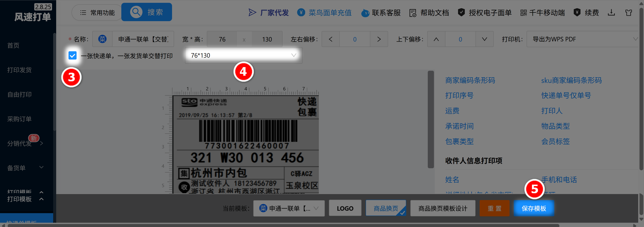The height and width of the screenshot is (227, 644).
Task: Click the search magnifier icon
Action: point(136,12)
